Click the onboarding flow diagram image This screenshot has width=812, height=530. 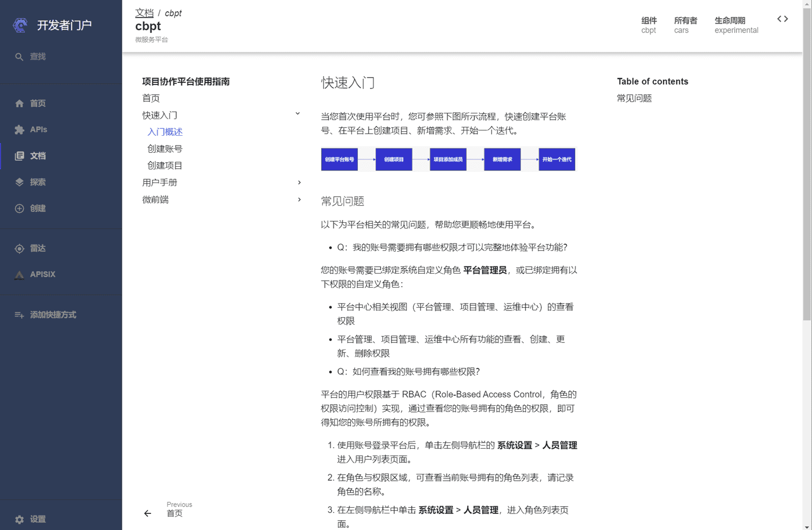click(x=448, y=160)
